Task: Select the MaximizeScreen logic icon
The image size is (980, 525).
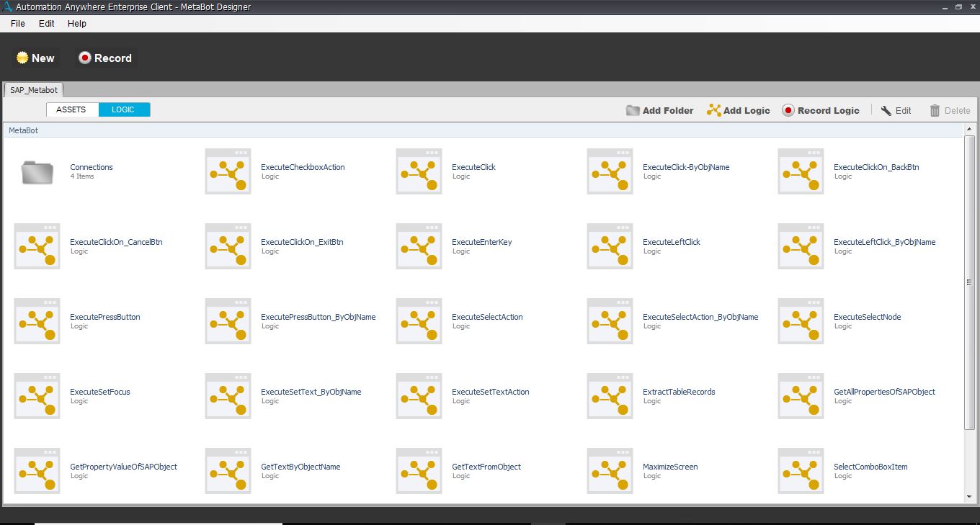Action: click(x=610, y=472)
